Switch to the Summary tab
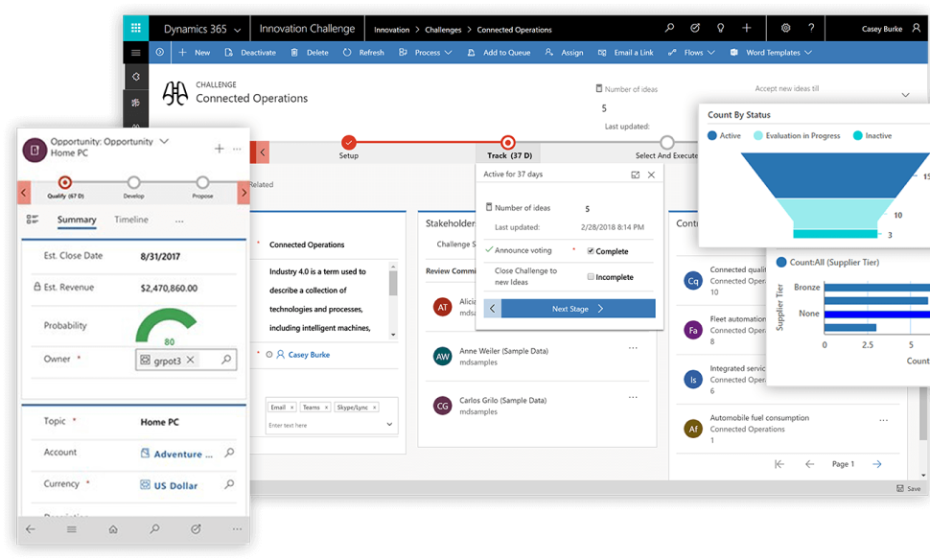 coord(77,220)
